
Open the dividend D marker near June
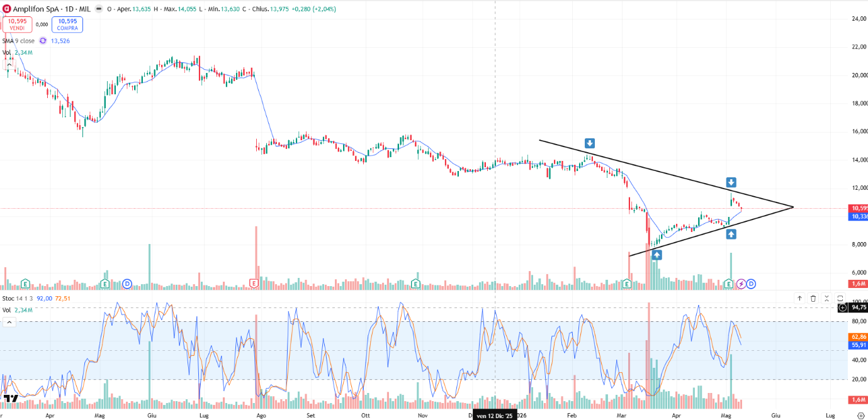127,284
